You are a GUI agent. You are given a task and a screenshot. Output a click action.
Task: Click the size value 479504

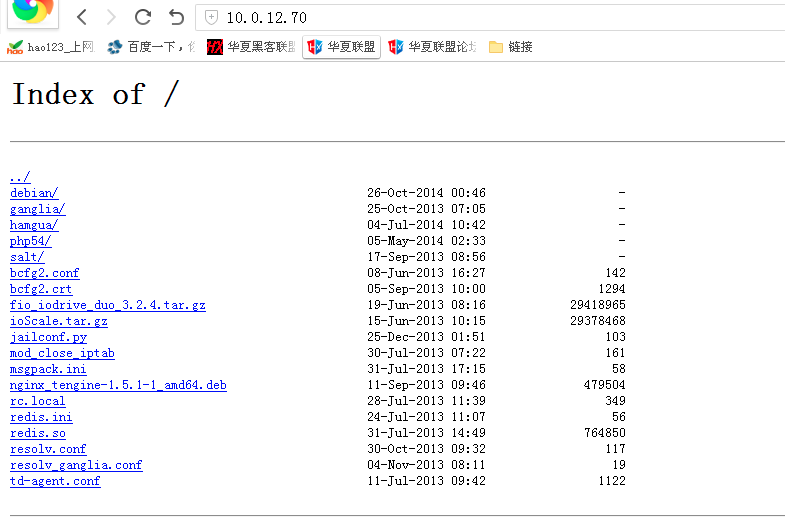604,385
